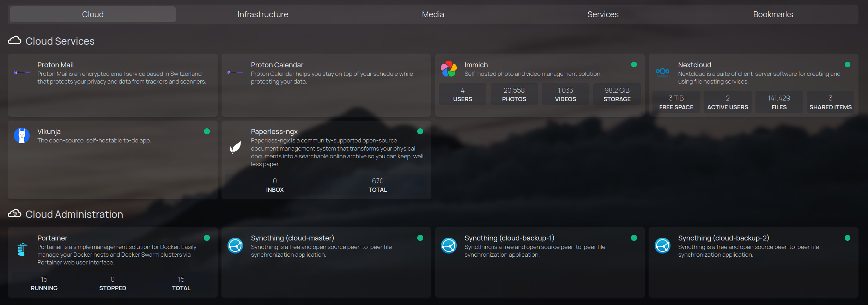Click Immich 4 USERS stat block
868x305 pixels.
[462, 94]
